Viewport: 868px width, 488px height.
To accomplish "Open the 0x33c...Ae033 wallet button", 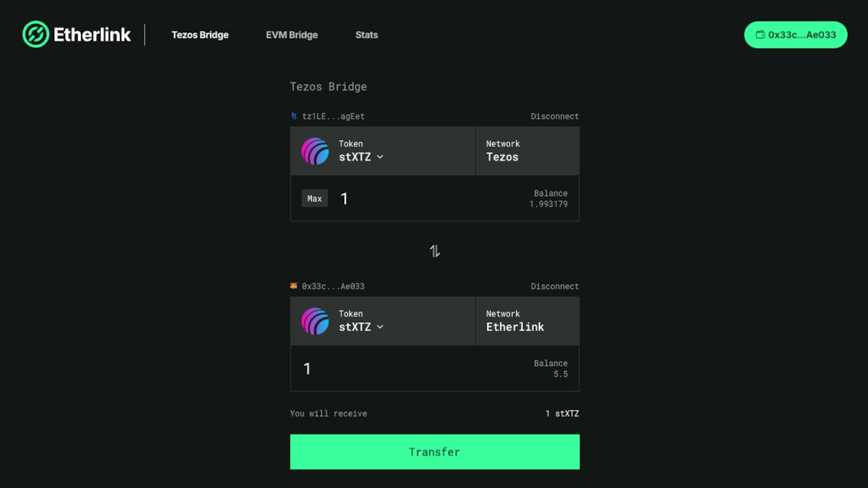I will [796, 35].
